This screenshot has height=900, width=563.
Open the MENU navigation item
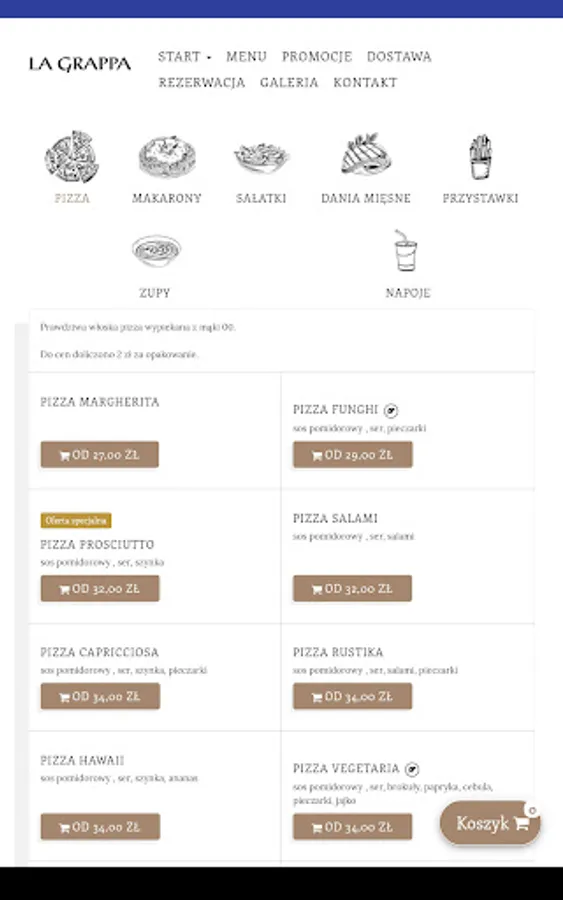pos(246,56)
